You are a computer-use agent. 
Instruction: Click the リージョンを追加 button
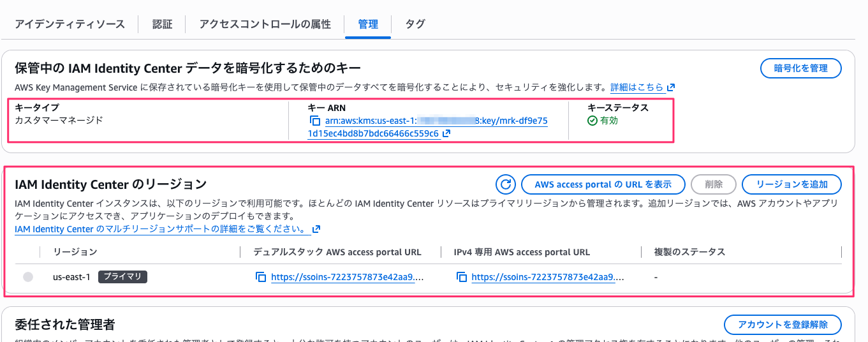tap(791, 184)
